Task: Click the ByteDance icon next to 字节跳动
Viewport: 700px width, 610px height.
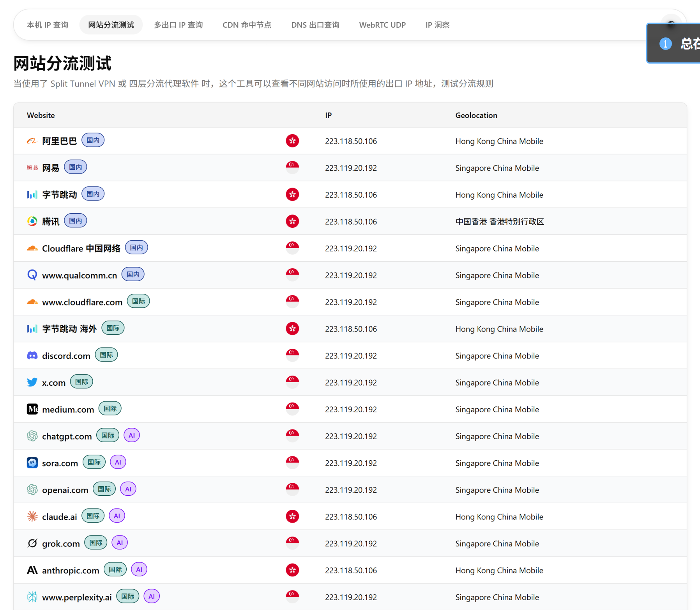Action: [32, 194]
